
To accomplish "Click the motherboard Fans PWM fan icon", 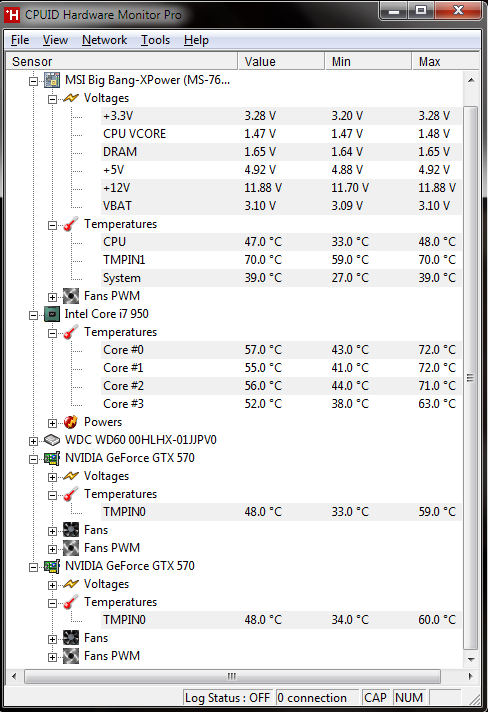I will 71,296.
